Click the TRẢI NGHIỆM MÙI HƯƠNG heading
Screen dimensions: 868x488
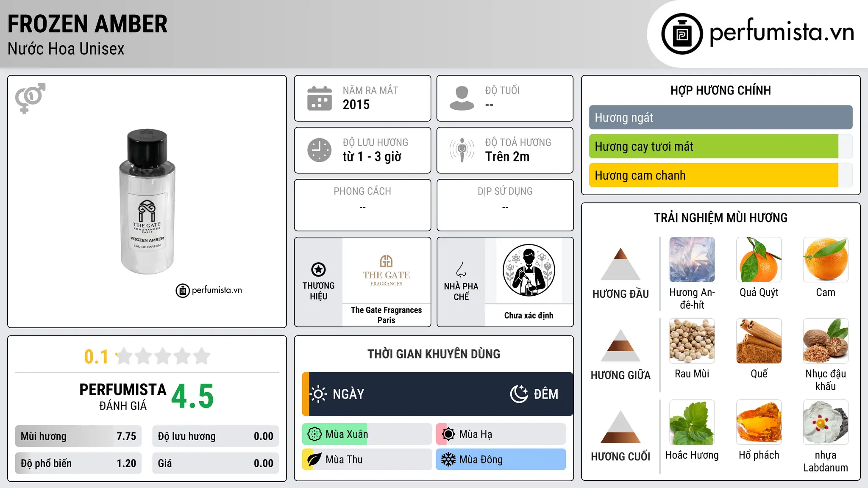[721, 218]
